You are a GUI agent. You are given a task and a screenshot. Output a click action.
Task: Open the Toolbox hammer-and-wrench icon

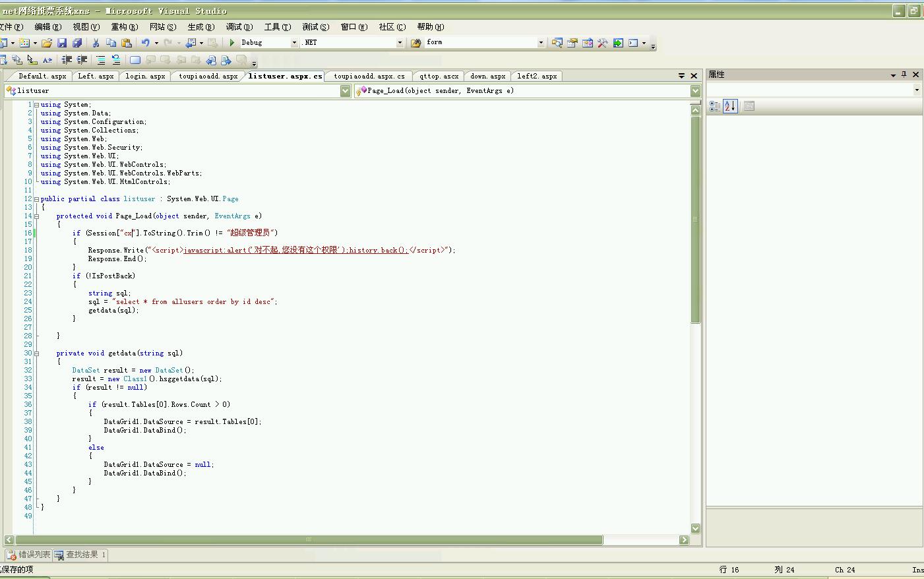click(x=603, y=43)
